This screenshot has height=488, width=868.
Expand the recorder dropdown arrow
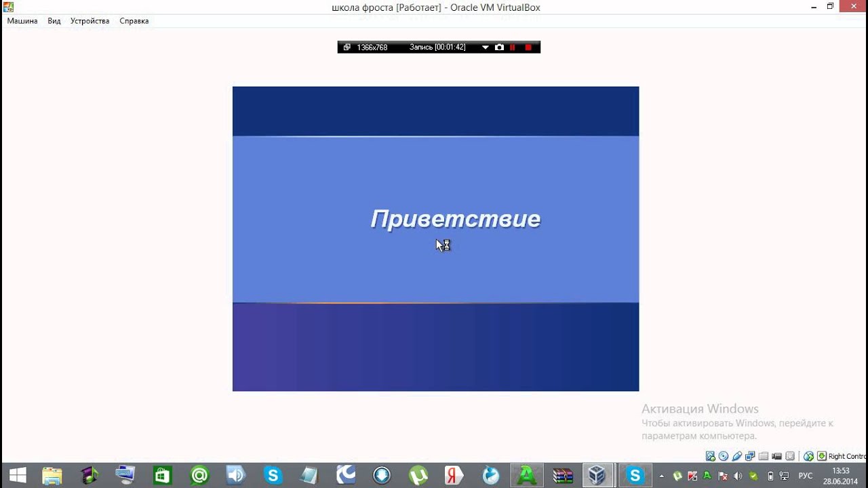(x=486, y=47)
